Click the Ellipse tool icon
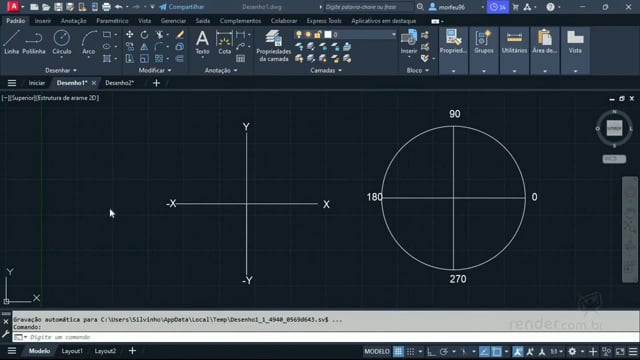640x360 pixels. click(x=107, y=47)
